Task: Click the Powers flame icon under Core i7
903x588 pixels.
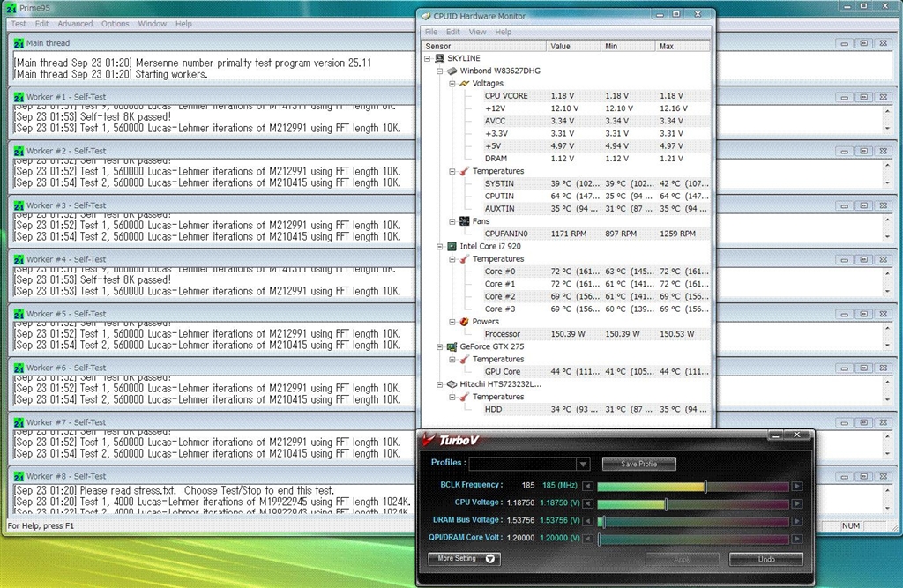Action: point(464,322)
